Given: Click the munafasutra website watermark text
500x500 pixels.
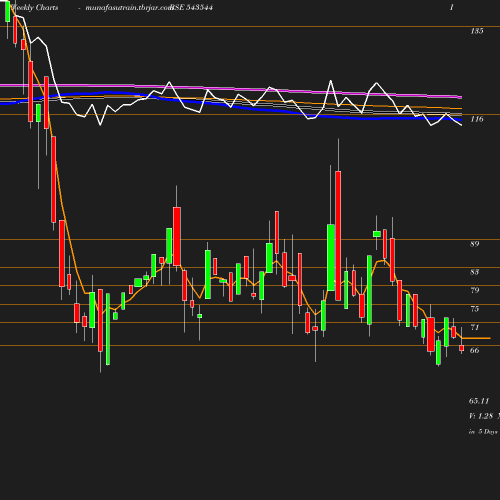Looking at the screenshot, I should point(128,8).
